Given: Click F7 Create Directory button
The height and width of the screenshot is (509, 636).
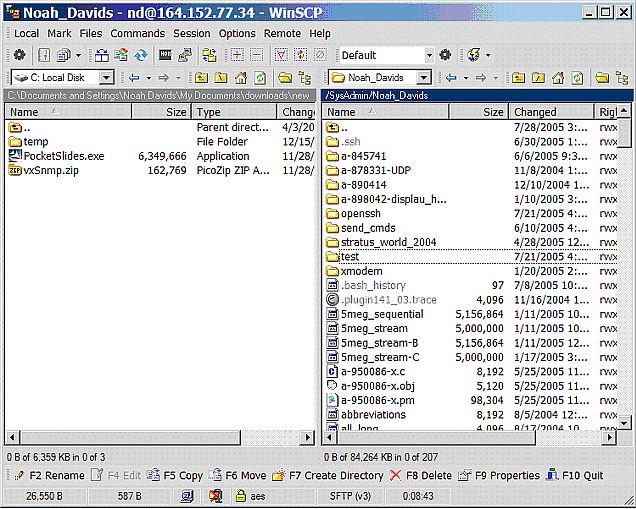Looking at the screenshot, I should click(328, 475).
